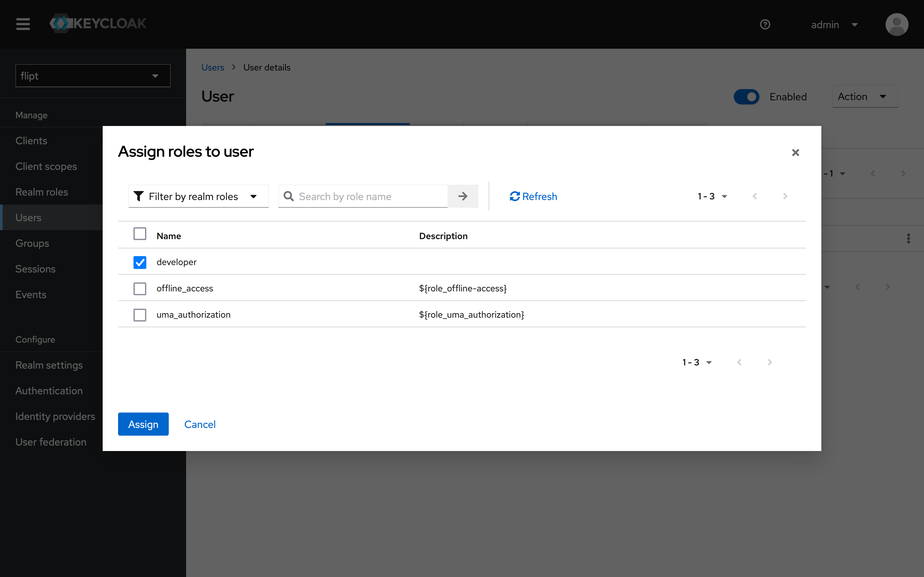Go to next page in top pagination
This screenshot has height=577, width=924.
[785, 196]
